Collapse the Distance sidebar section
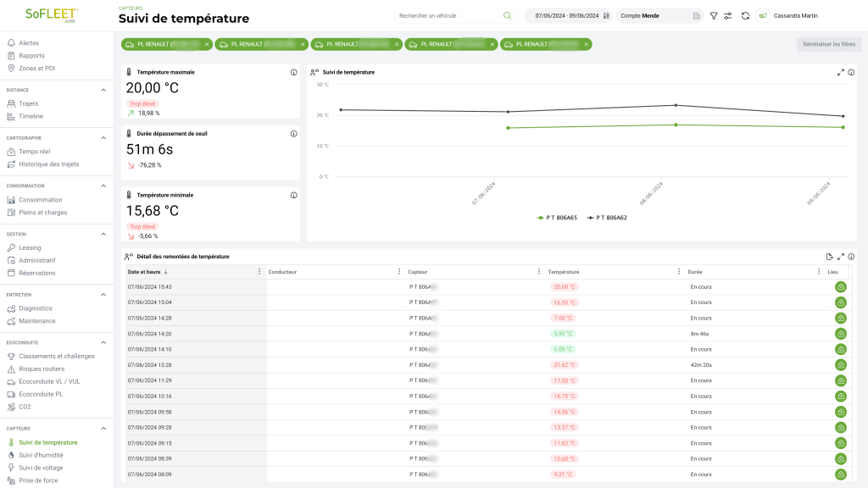868x488 pixels. pyautogui.click(x=103, y=90)
